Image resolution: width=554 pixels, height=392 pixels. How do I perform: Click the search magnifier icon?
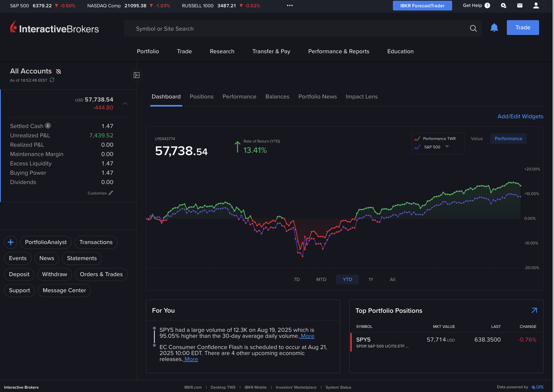point(473,28)
